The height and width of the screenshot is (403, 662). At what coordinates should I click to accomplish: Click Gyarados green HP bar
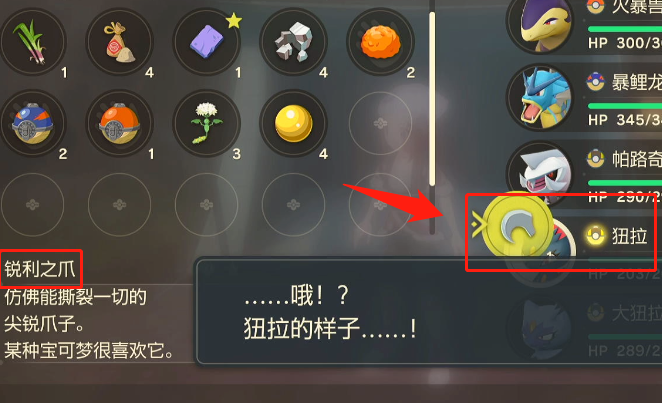coord(625,106)
